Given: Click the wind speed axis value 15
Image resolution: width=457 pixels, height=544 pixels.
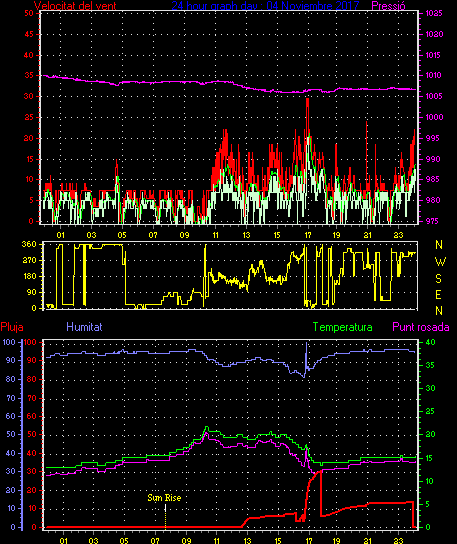Looking at the screenshot, I should click(29, 159).
